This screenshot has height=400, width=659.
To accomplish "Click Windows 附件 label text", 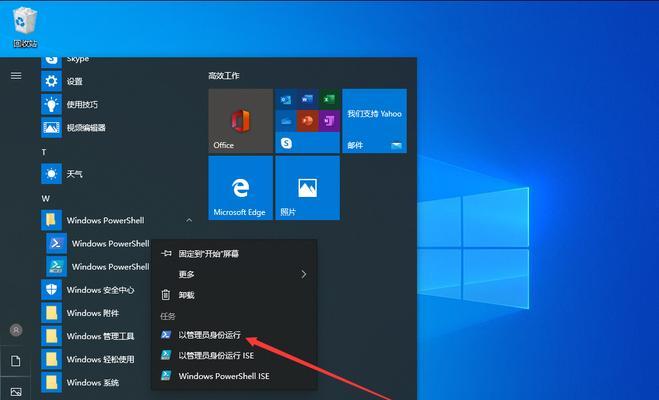I will click(92, 313).
